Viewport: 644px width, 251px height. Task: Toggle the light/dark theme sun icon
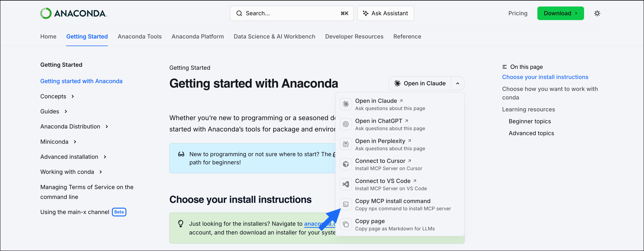[597, 13]
